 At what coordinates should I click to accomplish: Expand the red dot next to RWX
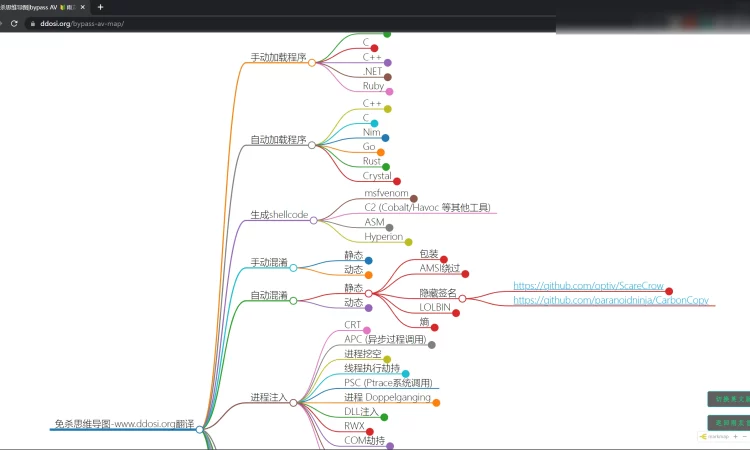tap(369, 432)
